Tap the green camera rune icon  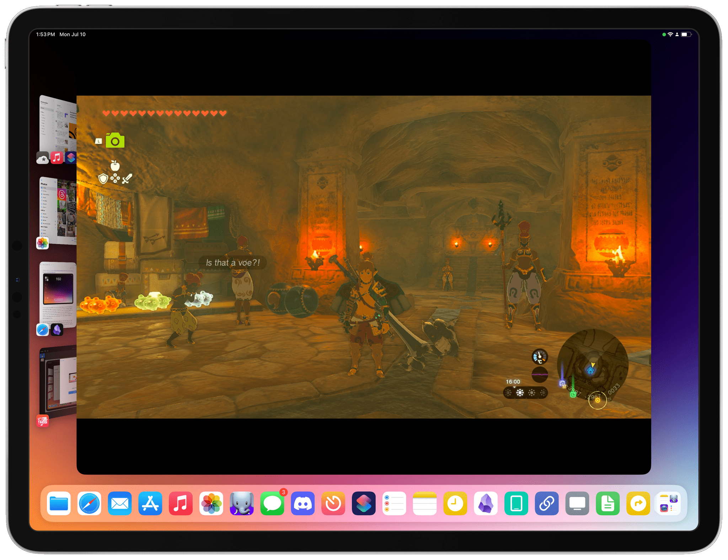(115, 140)
